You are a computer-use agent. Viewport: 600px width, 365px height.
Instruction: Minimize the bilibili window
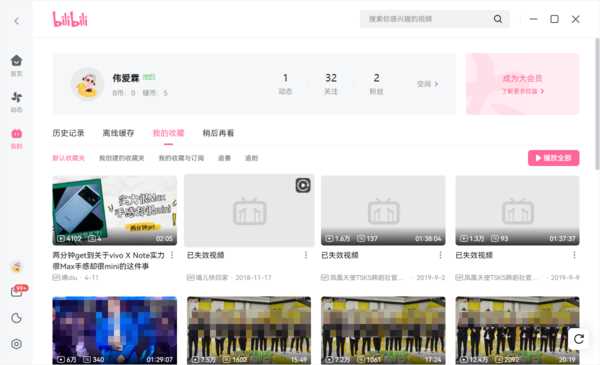533,19
